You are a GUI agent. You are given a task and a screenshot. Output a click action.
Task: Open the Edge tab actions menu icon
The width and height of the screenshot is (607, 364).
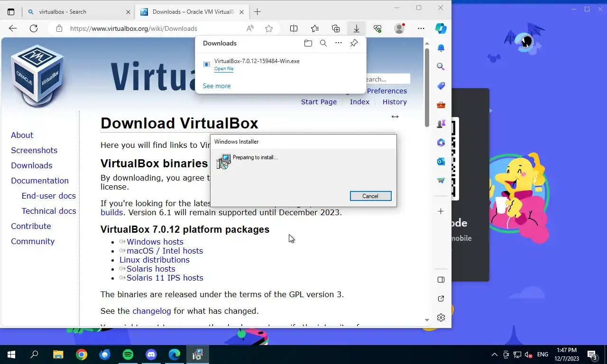[11, 12]
